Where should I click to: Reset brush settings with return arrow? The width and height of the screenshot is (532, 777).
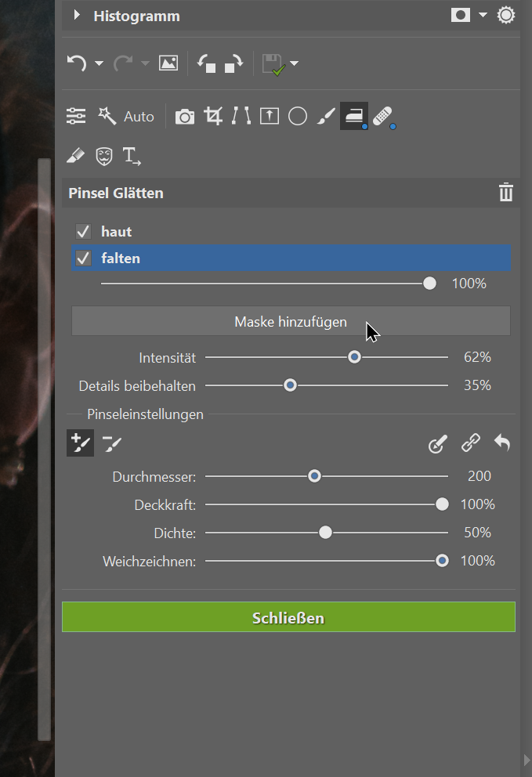click(502, 443)
